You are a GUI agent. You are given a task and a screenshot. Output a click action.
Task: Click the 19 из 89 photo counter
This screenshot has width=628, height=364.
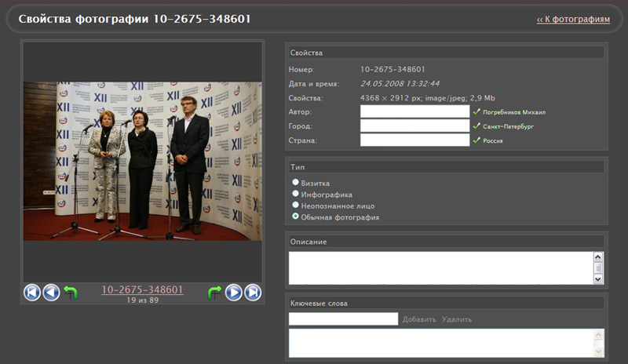tap(143, 300)
